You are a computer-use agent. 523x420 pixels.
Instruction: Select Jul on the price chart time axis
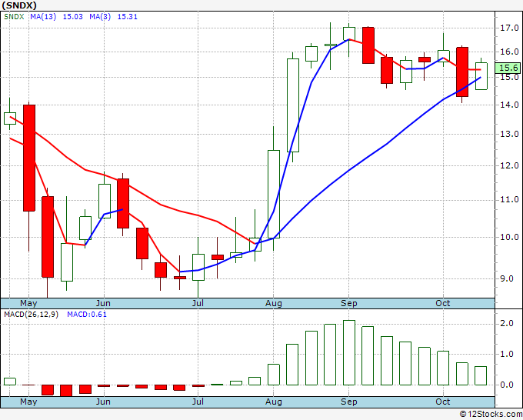pos(198,303)
